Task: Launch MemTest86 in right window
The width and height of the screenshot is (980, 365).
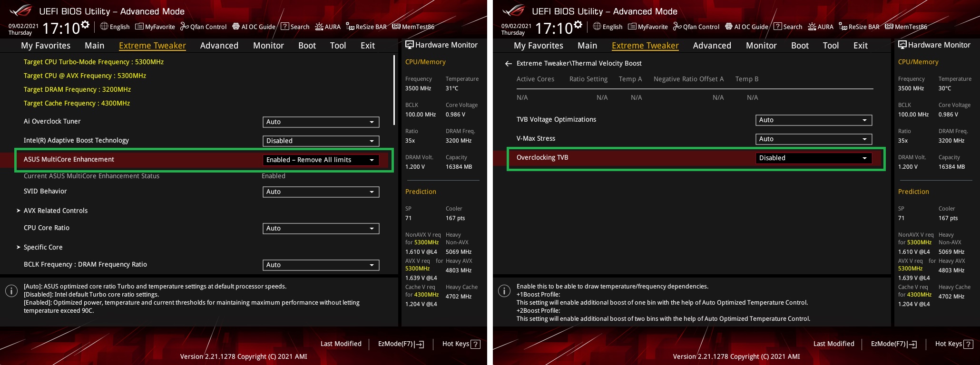Action: point(906,27)
